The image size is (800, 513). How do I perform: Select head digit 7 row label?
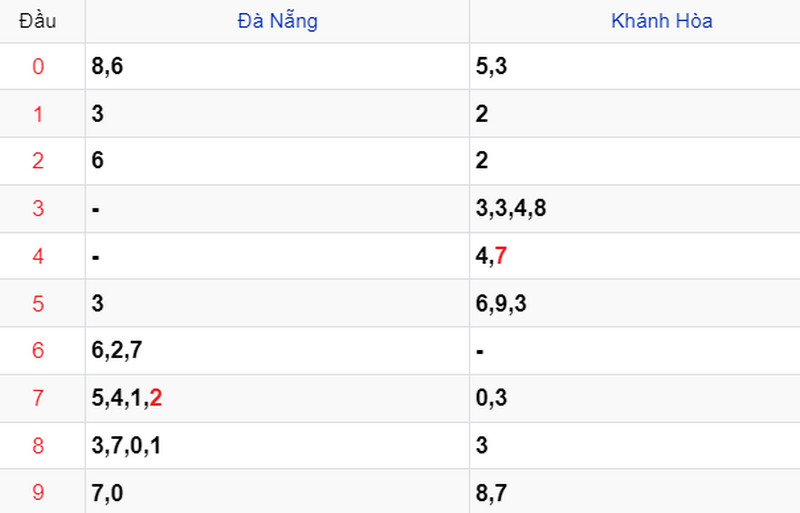pos(38,398)
